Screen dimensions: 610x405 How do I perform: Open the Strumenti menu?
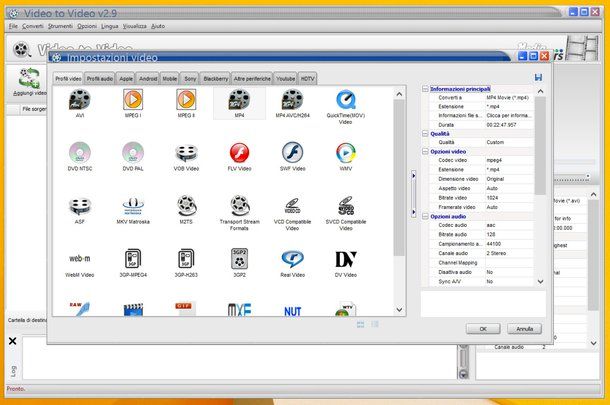[x=62, y=25]
